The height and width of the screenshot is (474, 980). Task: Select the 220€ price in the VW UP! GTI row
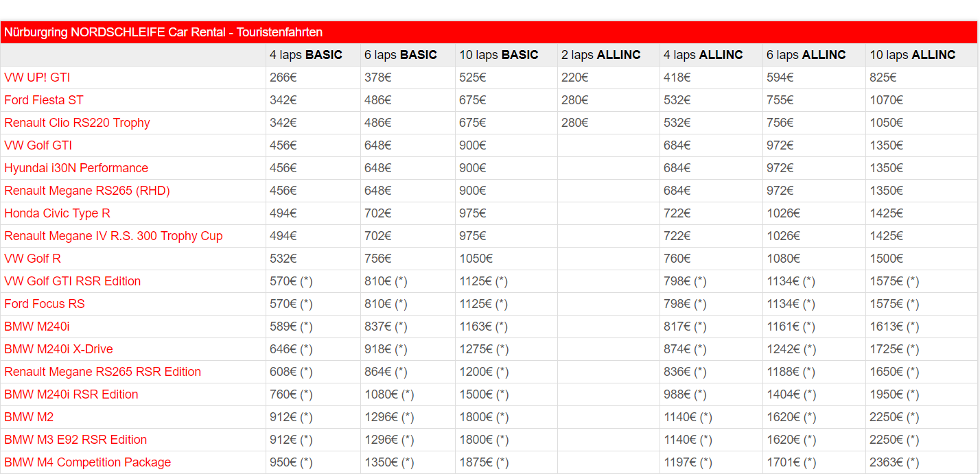575,78
